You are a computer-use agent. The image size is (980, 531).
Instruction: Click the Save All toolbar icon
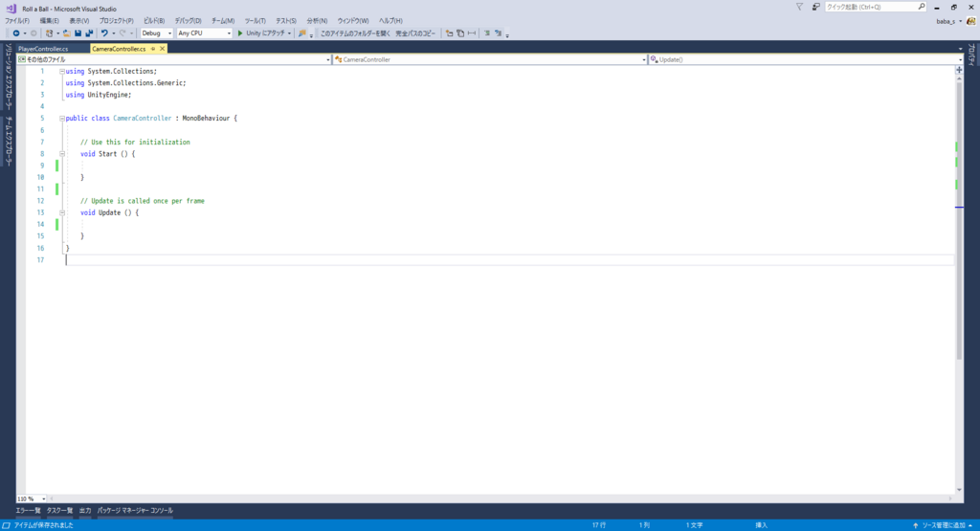(89, 33)
